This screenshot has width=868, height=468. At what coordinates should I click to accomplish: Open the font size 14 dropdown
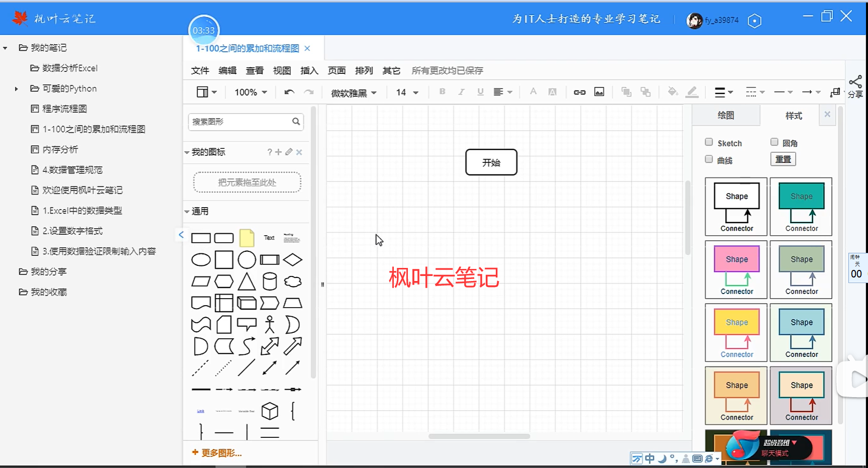(x=406, y=92)
